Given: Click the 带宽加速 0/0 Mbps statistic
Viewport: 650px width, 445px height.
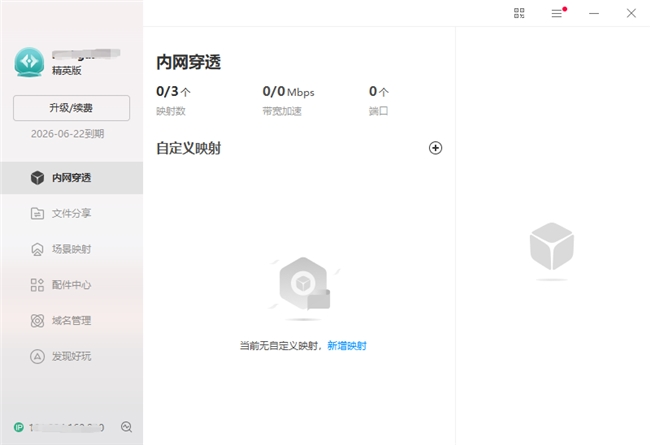Looking at the screenshot, I should (x=288, y=100).
